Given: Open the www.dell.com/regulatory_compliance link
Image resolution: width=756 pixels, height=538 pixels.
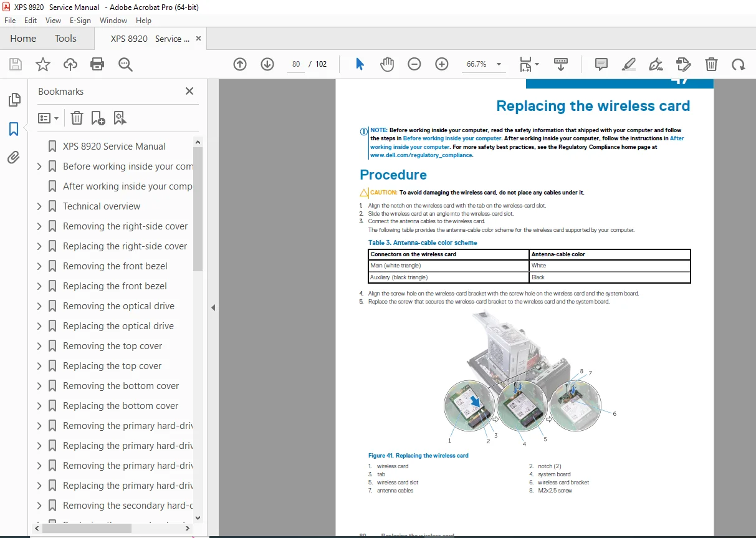Looking at the screenshot, I should 421,155.
